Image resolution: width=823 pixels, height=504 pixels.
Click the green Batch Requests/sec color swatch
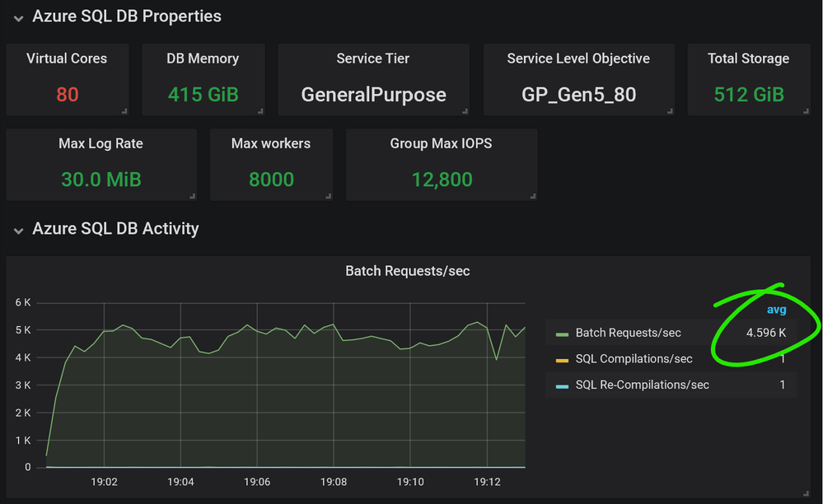(x=563, y=334)
